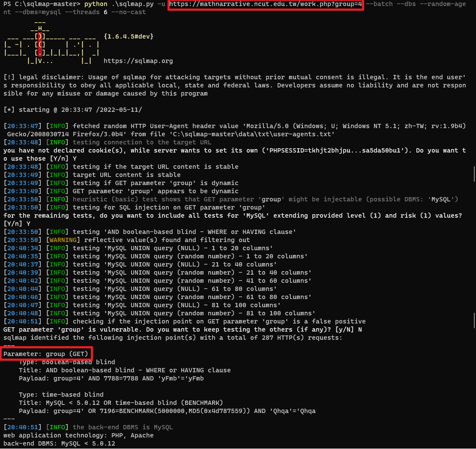476x449 pixels.
Task: Click the 'for the remaining tests' prompt line
Action: 233,219
